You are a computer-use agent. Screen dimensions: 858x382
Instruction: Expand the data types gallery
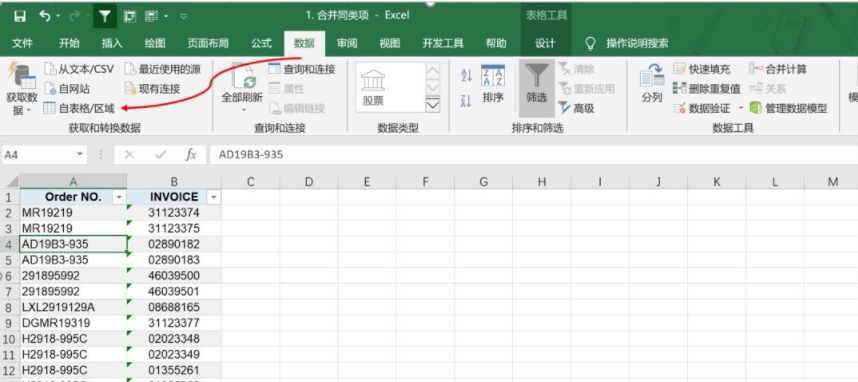pyautogui.click(x=433, y=105)
